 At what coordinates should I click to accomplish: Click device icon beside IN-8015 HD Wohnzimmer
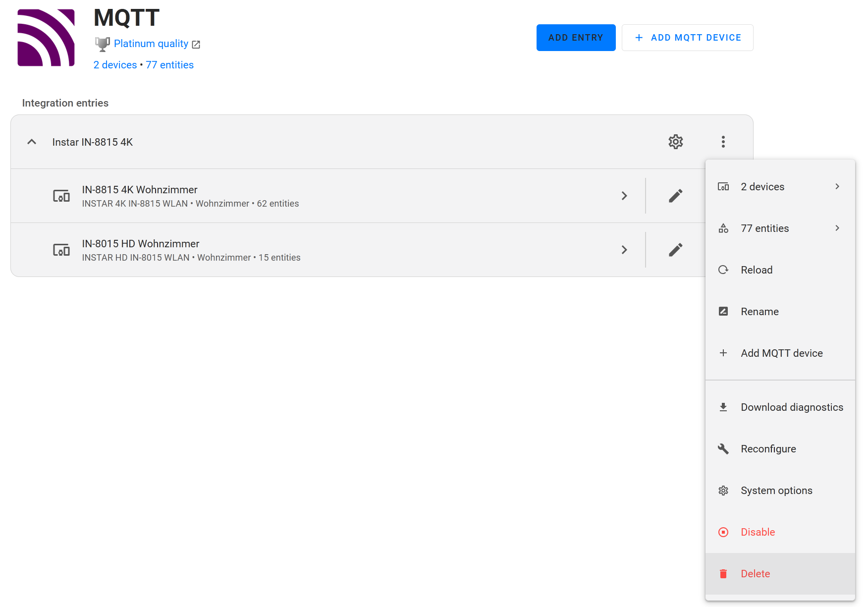(x=61, y=250)
